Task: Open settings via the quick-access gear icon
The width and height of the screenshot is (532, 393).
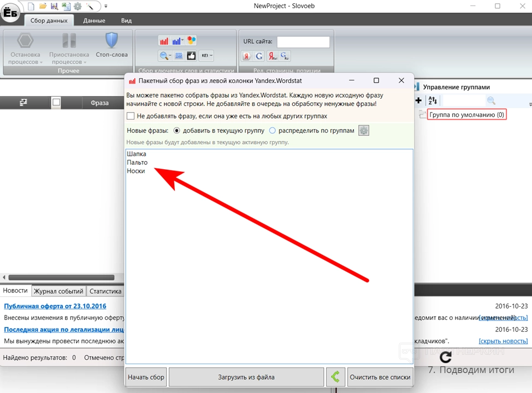Action: tap(78, 6)
